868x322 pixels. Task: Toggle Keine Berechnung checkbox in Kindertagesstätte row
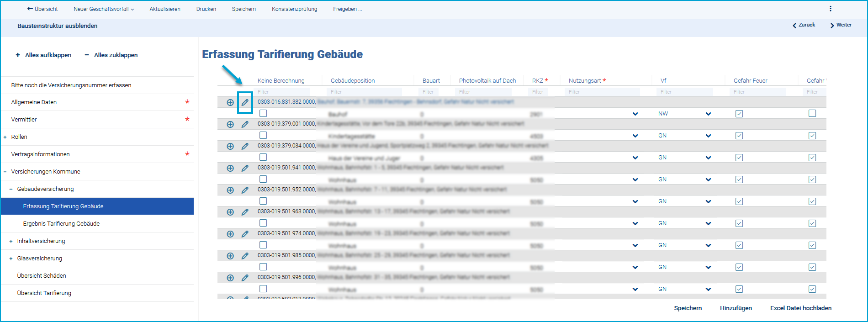pyautogui.click(x=263, y=135)
